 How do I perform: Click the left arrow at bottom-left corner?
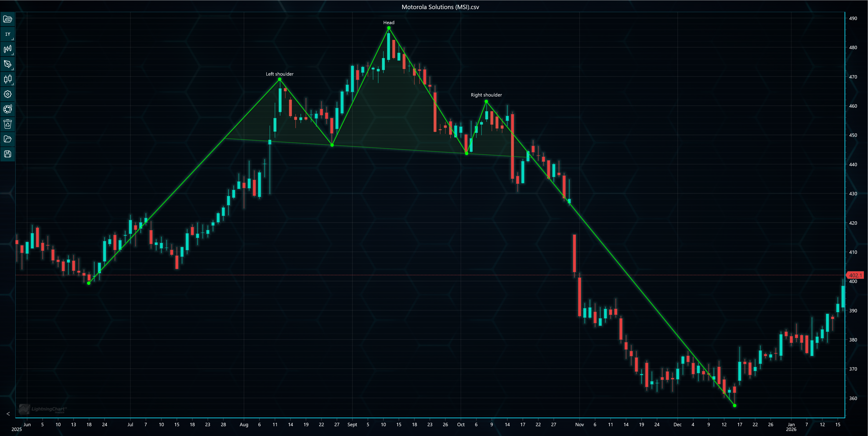[8, 414]
